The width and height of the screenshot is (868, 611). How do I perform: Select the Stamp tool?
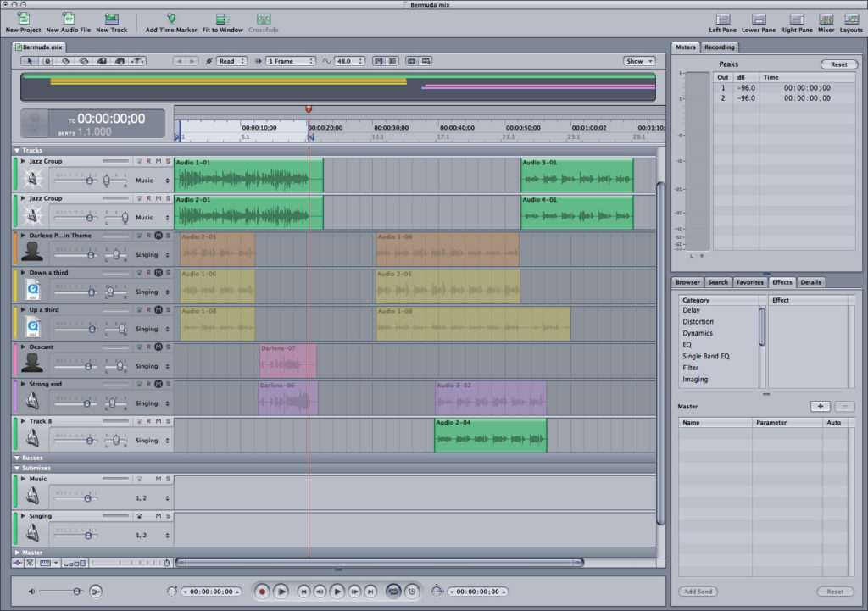[x=120, y=61]
